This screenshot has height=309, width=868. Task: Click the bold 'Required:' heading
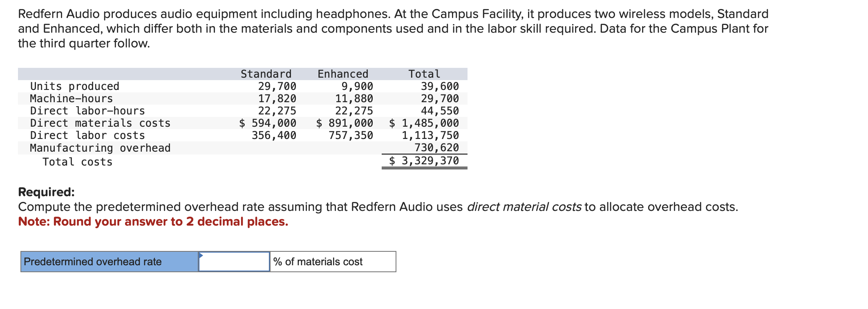pyautogui.click(x=47, y=192)
